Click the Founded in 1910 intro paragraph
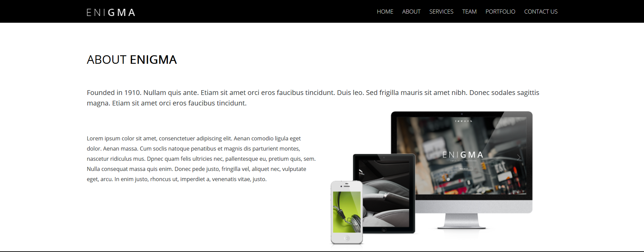Viewport: 644px width, 252px height. pos(313,98)
